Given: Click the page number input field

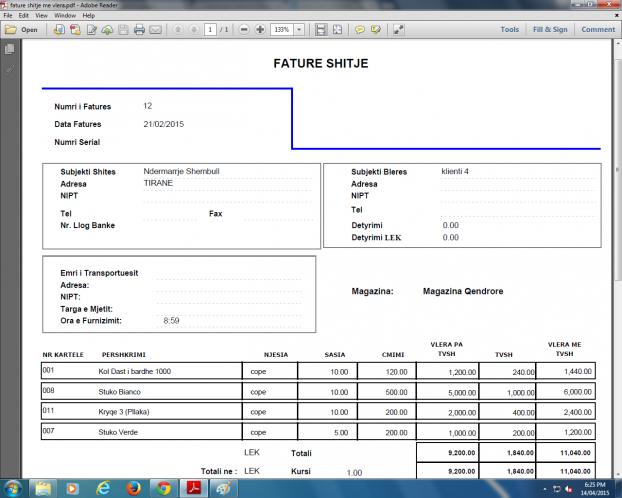Looking at the screenshot, I should coord(210,30).
